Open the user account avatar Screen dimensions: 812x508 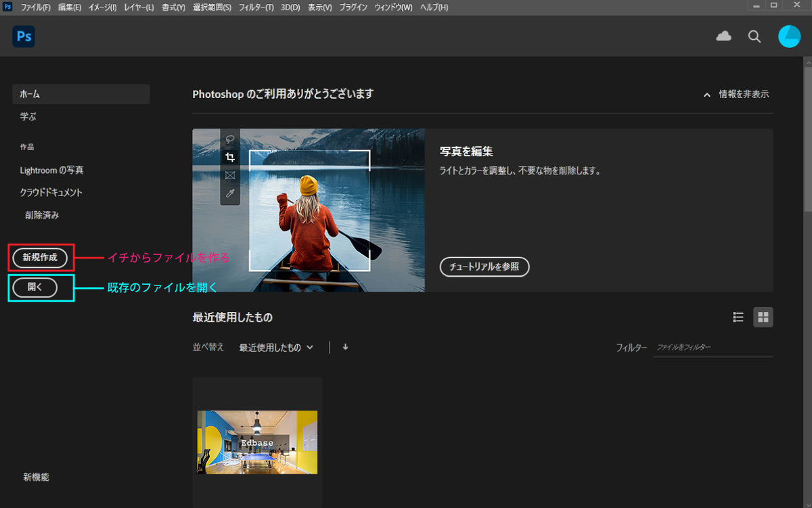point(789,37)
